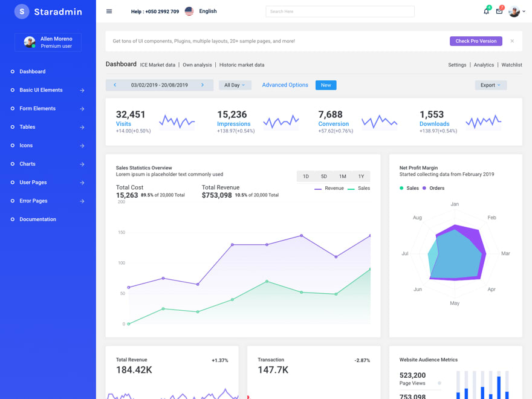Toggle Orders series in radar legend

click(433, 188)
